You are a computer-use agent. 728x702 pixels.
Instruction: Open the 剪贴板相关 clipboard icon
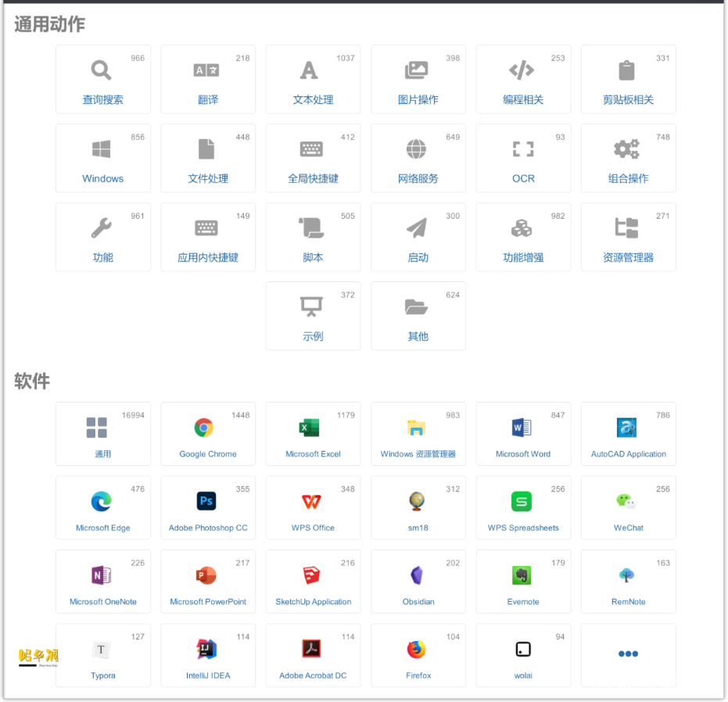tap(627, 70)
